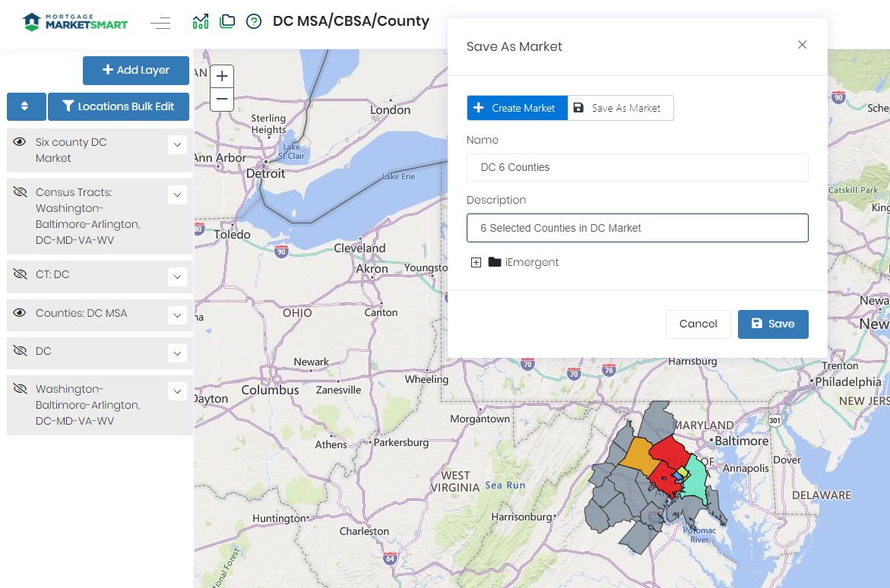
Task: Zoom out on the map
Action: (222, 100)
